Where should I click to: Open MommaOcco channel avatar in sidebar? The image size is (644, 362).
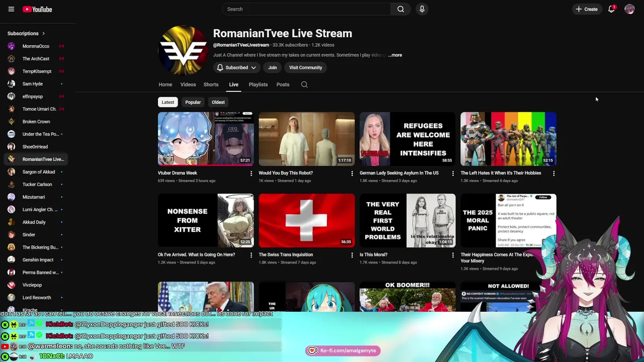click(x=11, y=46)
